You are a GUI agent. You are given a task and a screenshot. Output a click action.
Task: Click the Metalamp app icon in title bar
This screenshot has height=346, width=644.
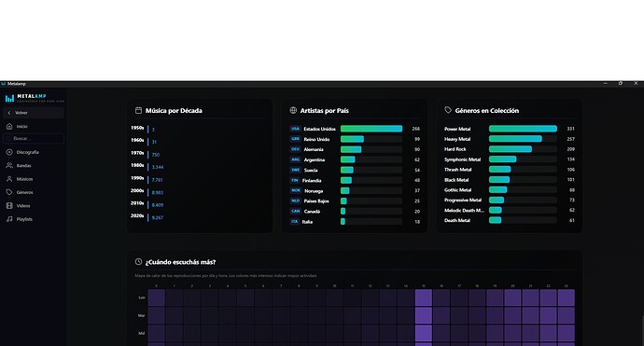click(x=4, y=84)
